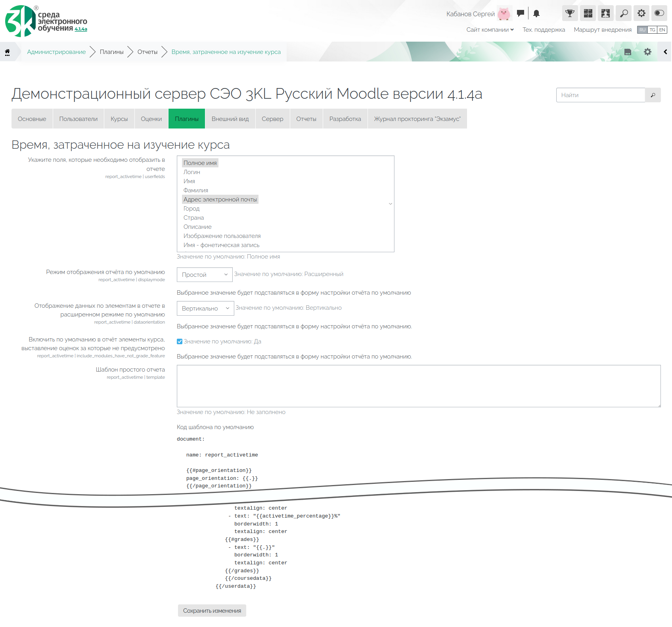Click the trophy achievements icon

570,13
